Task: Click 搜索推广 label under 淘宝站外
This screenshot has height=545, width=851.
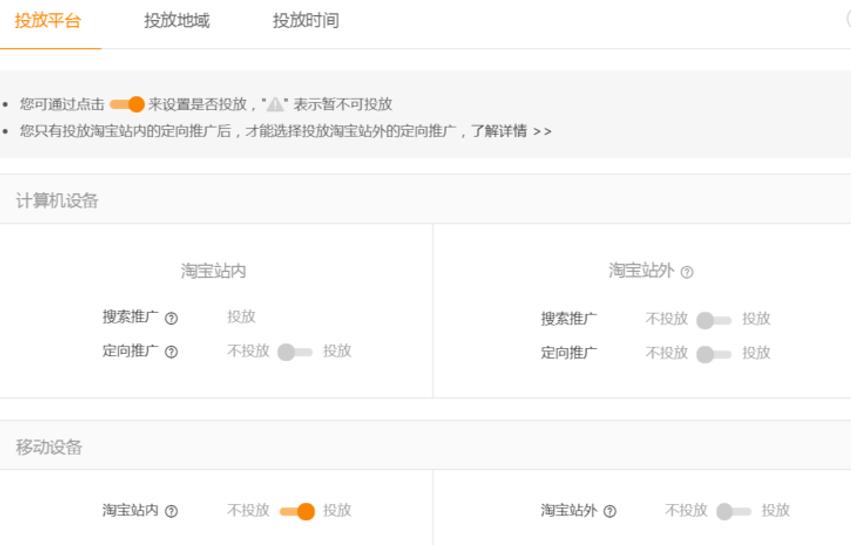Action: pyautogui.click(x=569, y=319)
